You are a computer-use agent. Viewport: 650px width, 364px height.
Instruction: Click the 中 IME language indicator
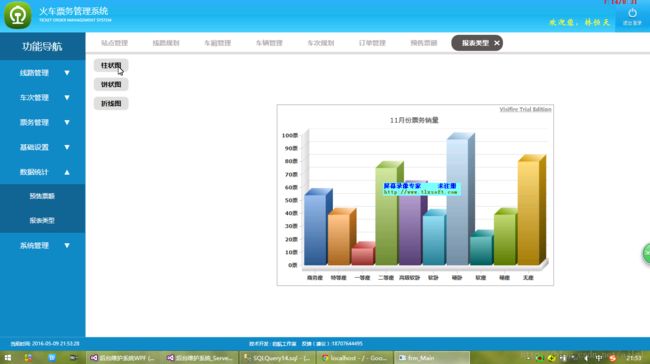(x=599, y=357)
